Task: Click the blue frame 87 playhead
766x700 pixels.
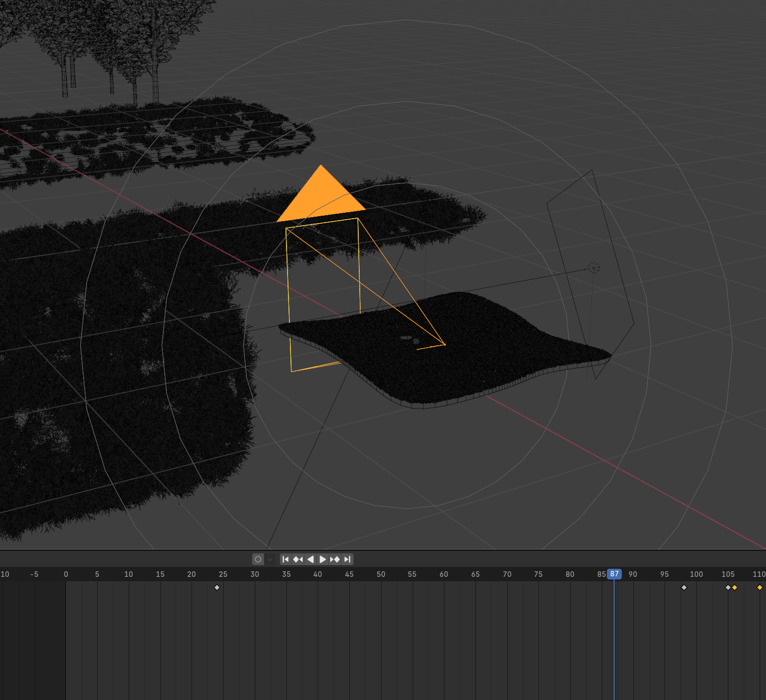Action: 614,574
